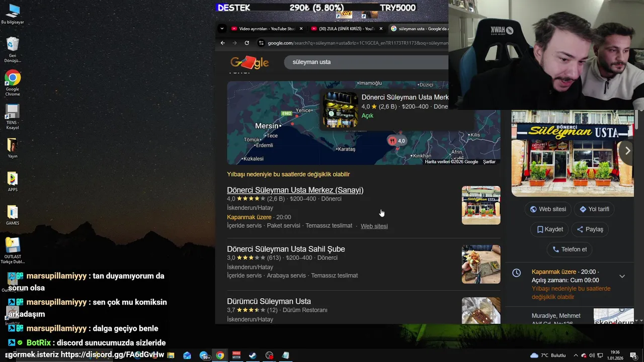644x362 pixels.
Task: Expand opening hours details chevron
Action: (622, 276)
